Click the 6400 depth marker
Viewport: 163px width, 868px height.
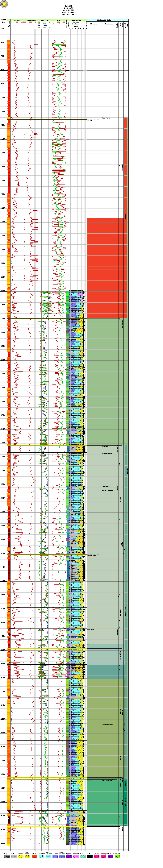3,843
